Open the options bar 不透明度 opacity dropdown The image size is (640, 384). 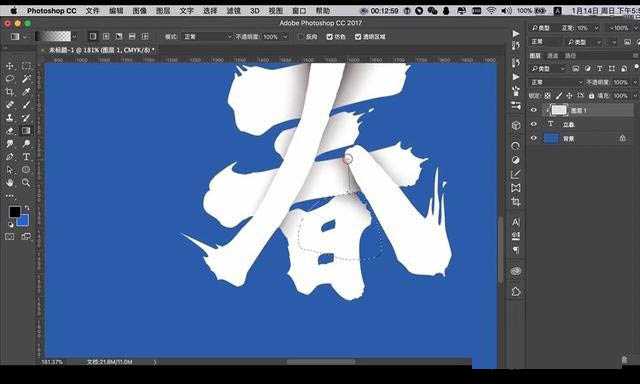pyautogui.click(x=285, y=37)
